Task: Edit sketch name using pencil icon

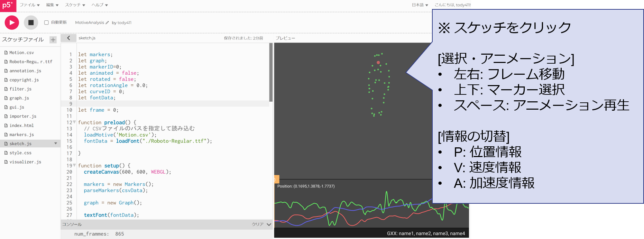Action: [107, 23]
